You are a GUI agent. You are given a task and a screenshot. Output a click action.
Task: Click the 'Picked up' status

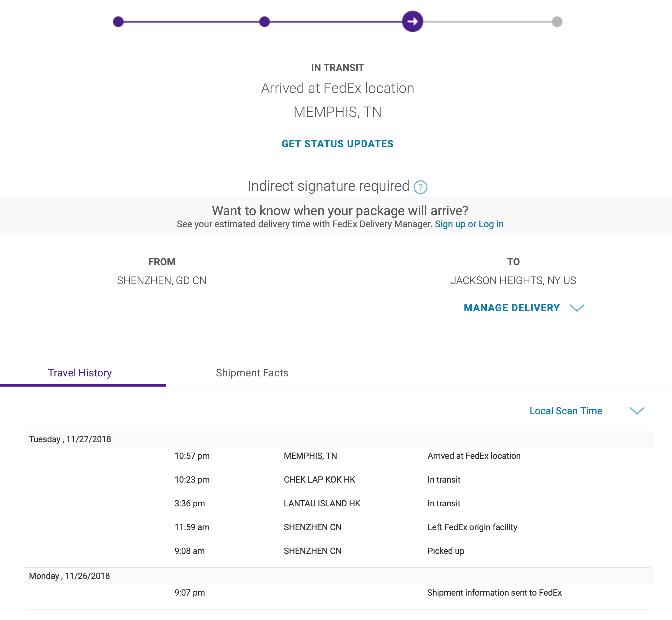click(446, 551)
